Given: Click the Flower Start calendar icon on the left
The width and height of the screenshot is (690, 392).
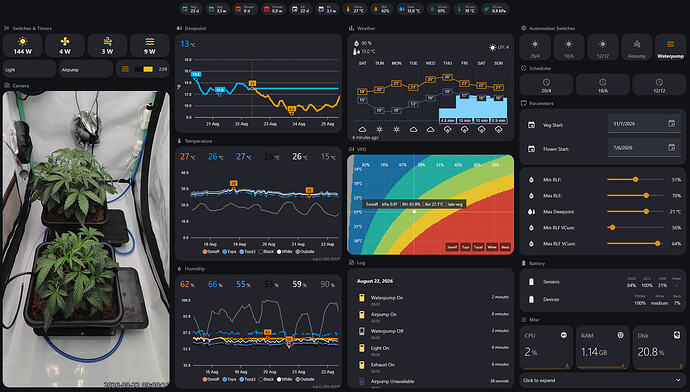Looking at the screenshot, I should point(531,149).
